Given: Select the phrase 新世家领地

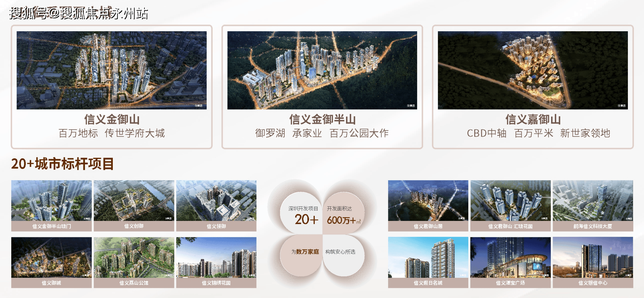Looking at the screenshot, I should 585,133.
